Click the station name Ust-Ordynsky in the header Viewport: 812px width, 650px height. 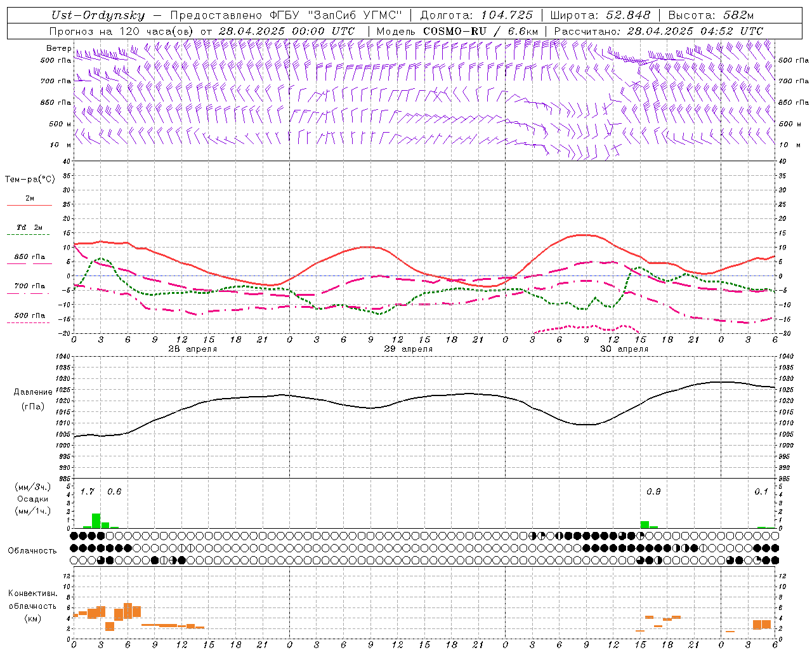coord(98,15)
